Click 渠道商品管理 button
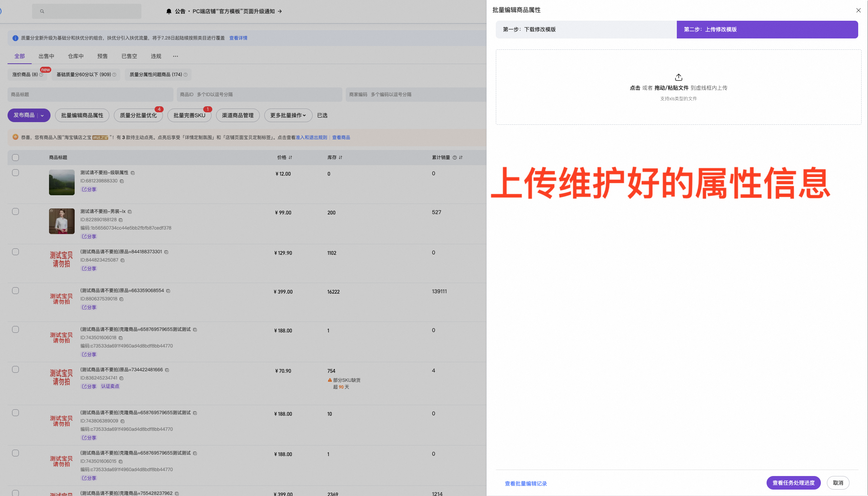Image resolution: width=868 pixels, height=496 pixels. 238,115
